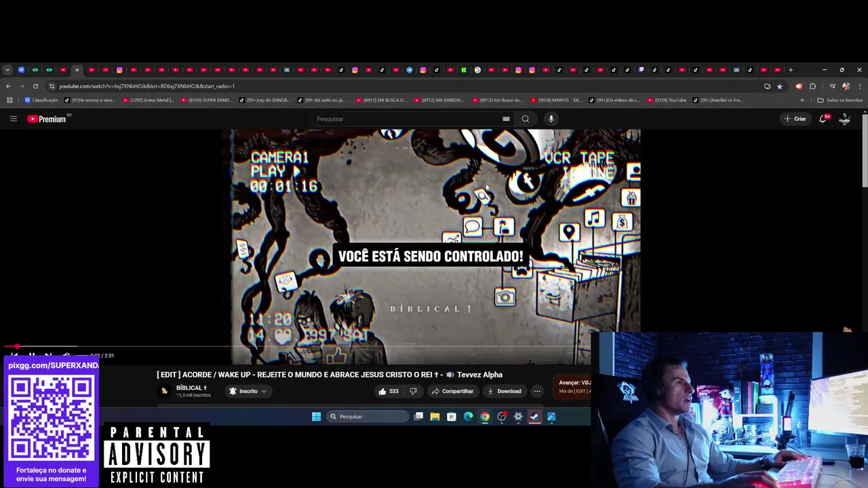The width and height of the screenshot is (868, 488).
Task: Switch to the Google tab
Action: tap(477, 70)
